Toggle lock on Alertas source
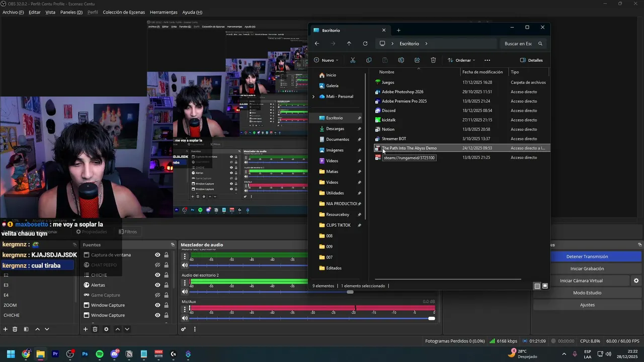 166,285
